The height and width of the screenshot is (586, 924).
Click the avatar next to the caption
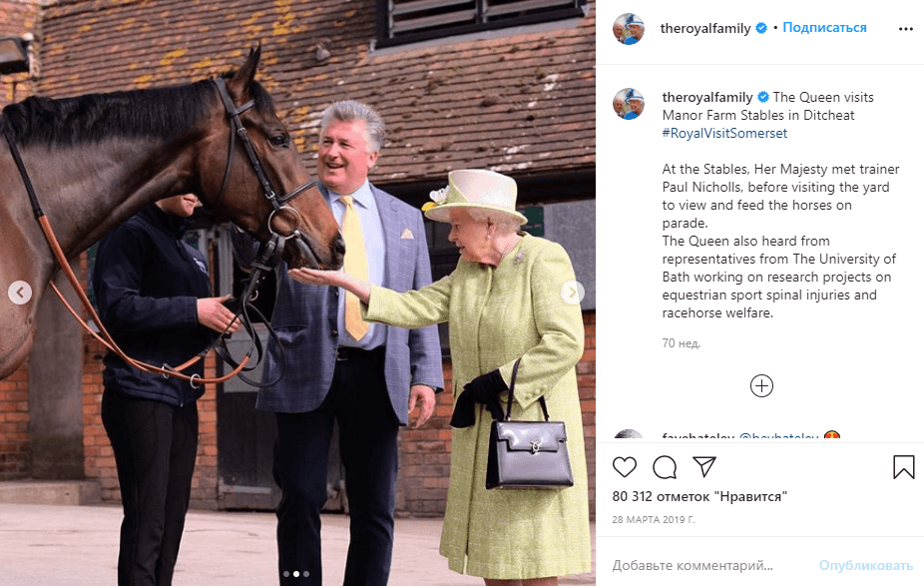point(629,104)
